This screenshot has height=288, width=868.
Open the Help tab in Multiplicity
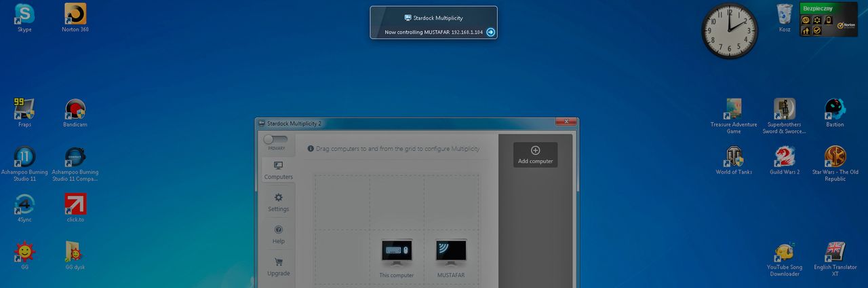[x=278, y=234]
